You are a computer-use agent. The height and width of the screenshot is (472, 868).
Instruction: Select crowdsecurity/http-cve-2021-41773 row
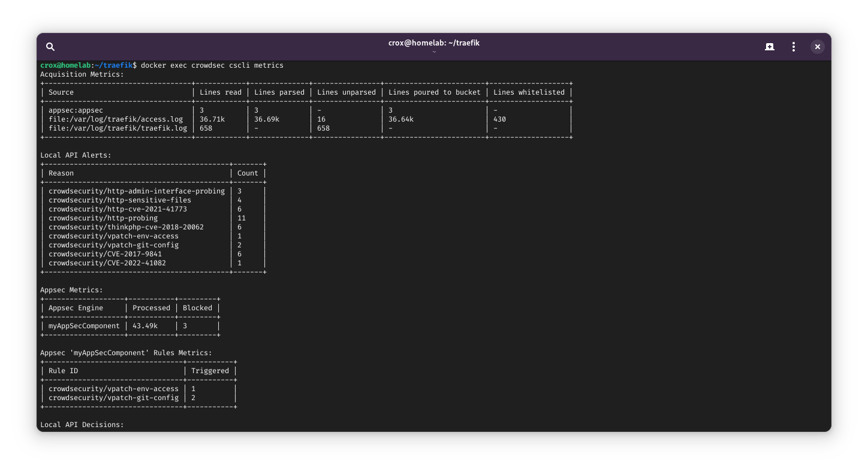117,209
